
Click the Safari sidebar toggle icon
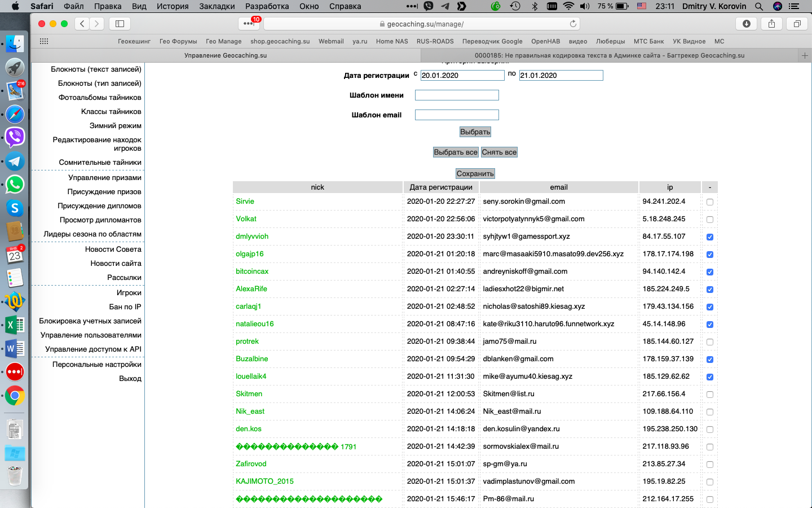pos(120,24)
